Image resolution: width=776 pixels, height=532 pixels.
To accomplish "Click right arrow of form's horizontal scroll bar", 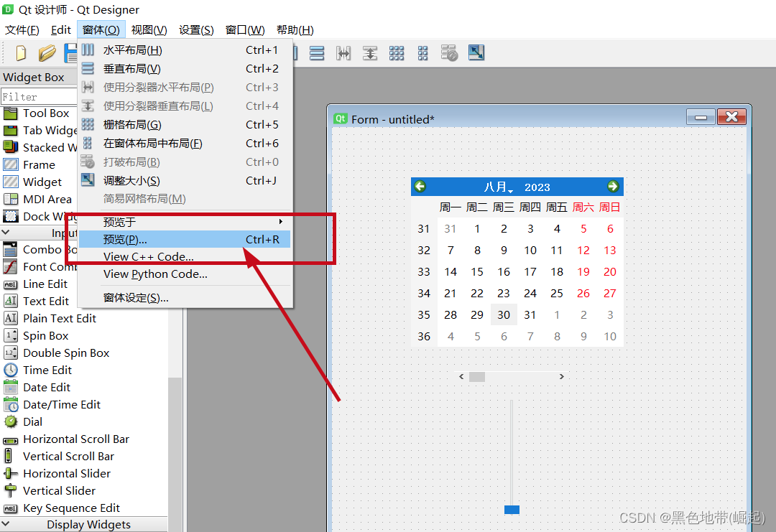I will (x=562, y=377).
